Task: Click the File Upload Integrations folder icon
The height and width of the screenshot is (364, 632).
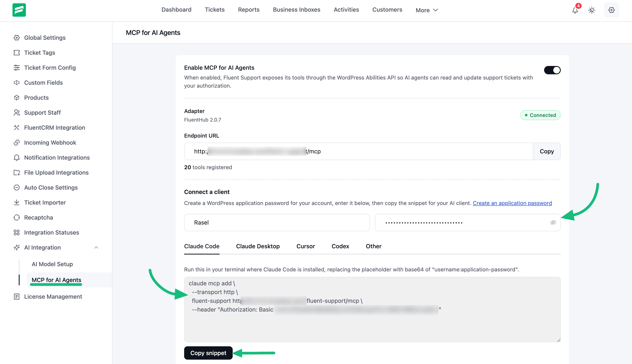Action: coord(16,173)
